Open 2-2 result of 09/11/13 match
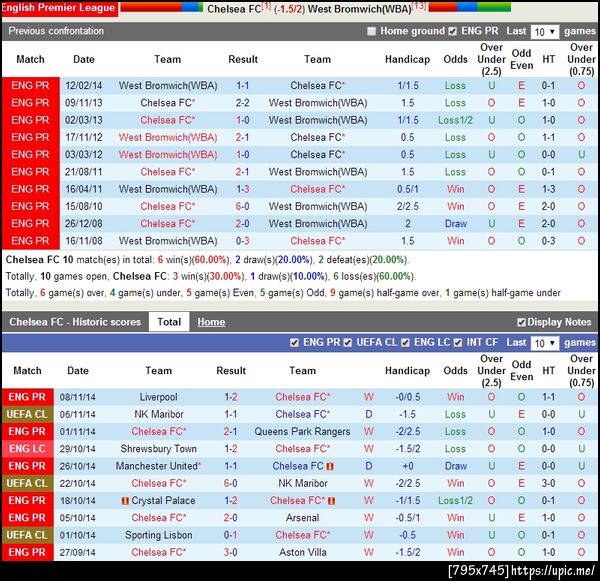The image size is (600, 581). 243,103
